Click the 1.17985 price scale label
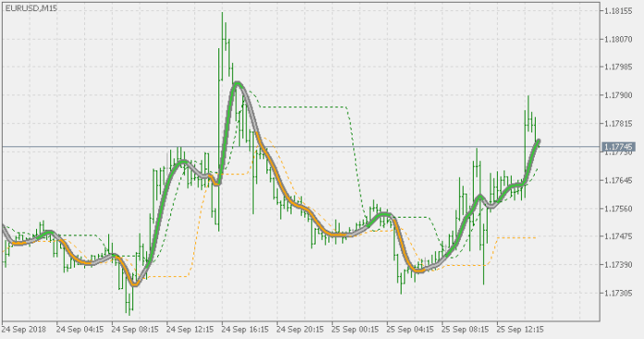Image resolution: width=644 pixels, height=339 pixels. 618,67
